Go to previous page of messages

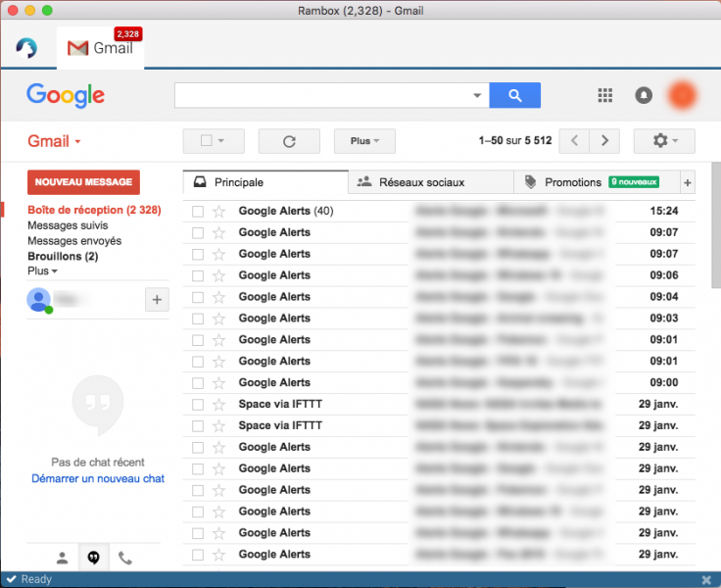(x=574, y=140)
